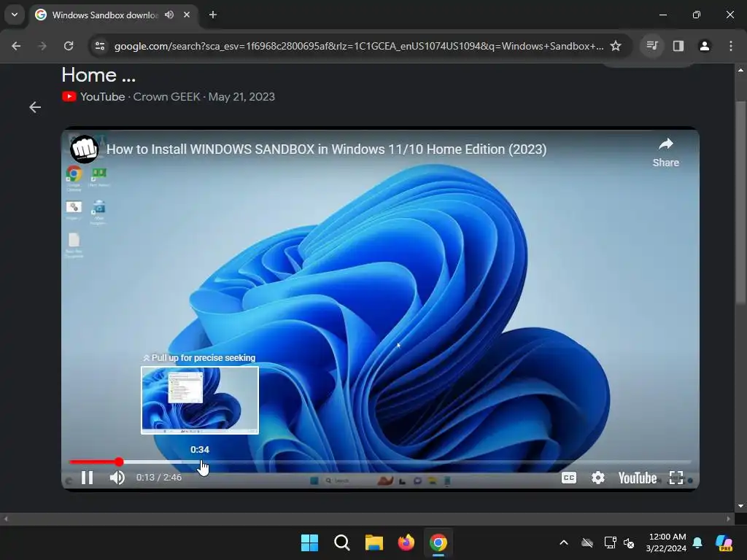The height and width of the screenshot is (560, 747).
Task: Bookmark this page with the star icon
Action: coord(616,46)
